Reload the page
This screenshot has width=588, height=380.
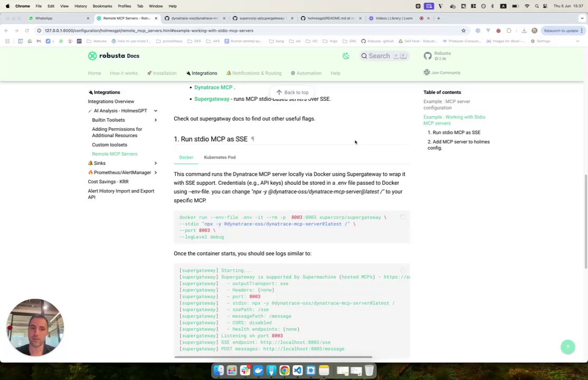(27, 31)
